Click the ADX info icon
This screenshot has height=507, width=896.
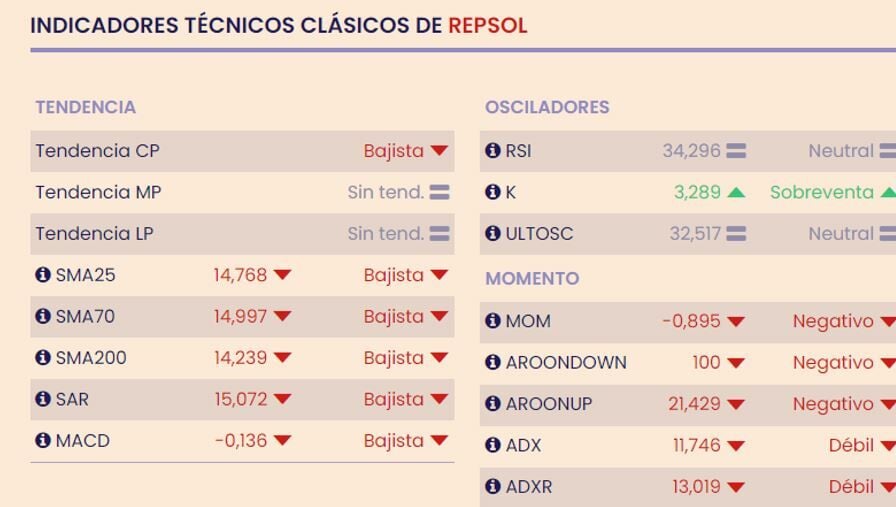493,446
